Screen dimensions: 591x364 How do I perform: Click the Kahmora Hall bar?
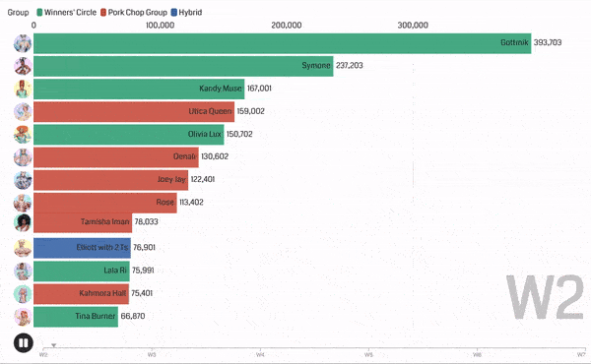tap(81, 294)
